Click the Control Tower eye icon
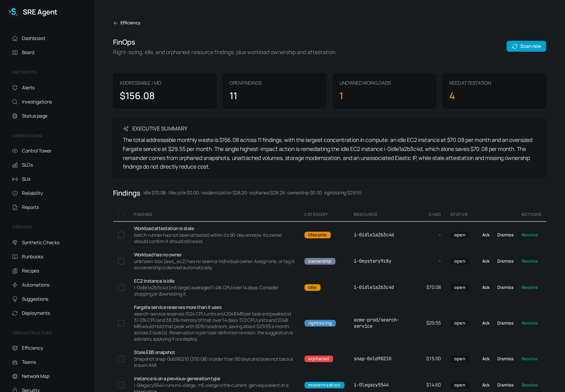This screenshot has width=565, height=392. coord(15,151)
